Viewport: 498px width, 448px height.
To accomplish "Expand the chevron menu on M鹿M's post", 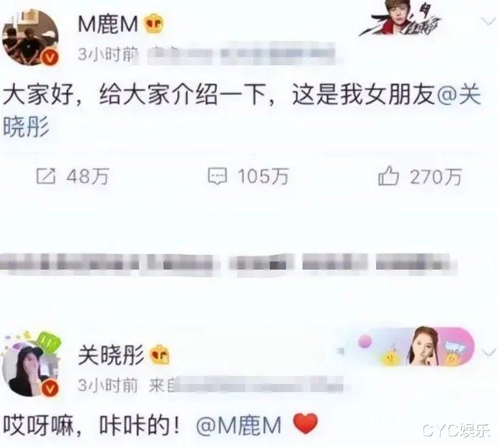I will point(488,21).
